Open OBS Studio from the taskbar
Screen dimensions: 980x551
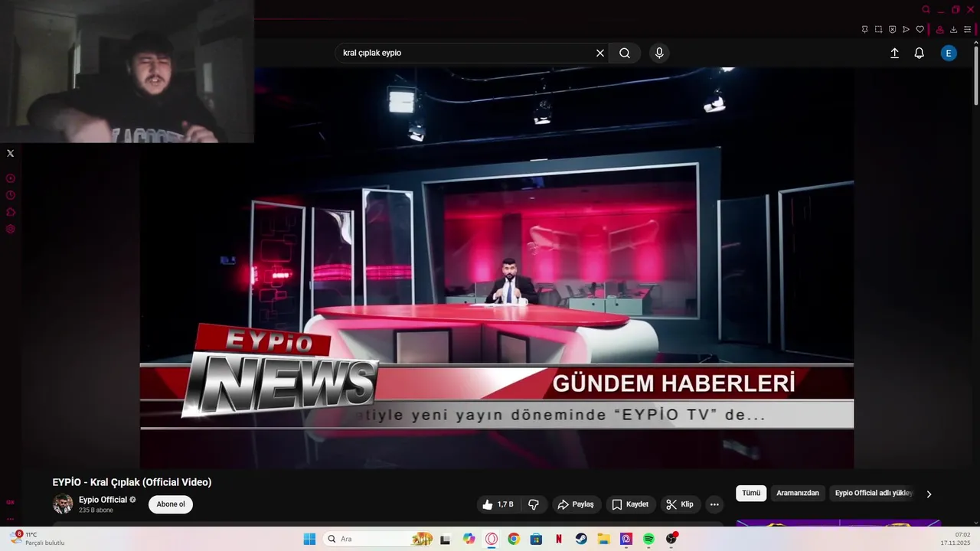[x=671, y=539]
